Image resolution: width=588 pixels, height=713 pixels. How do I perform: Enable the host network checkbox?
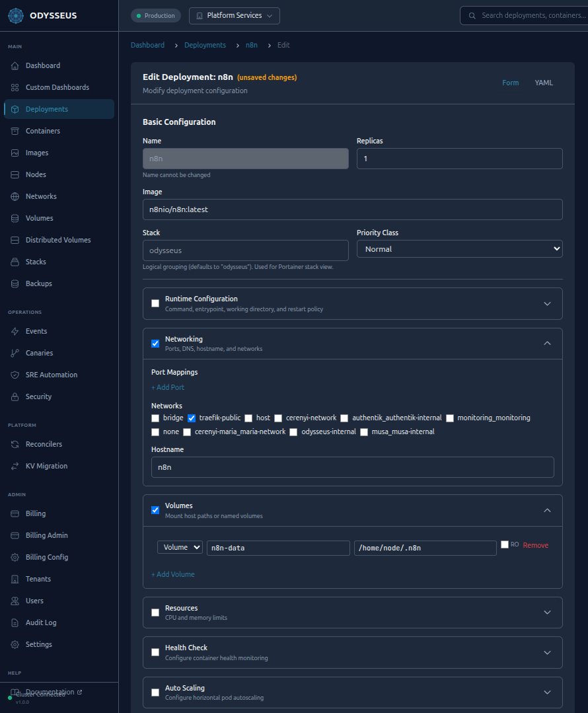249,418
